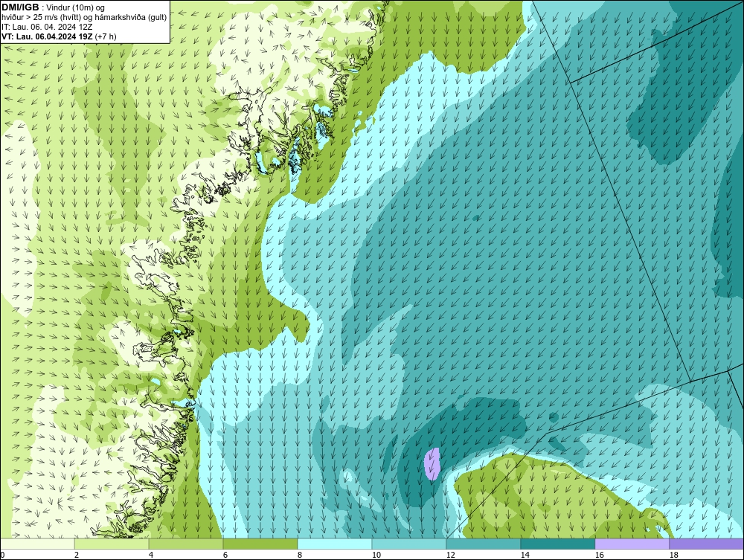Click the white 0–2 m/s legend swatch
This screenshot has height=560, width=744.
pyautogui.click(x=37, y=544)
